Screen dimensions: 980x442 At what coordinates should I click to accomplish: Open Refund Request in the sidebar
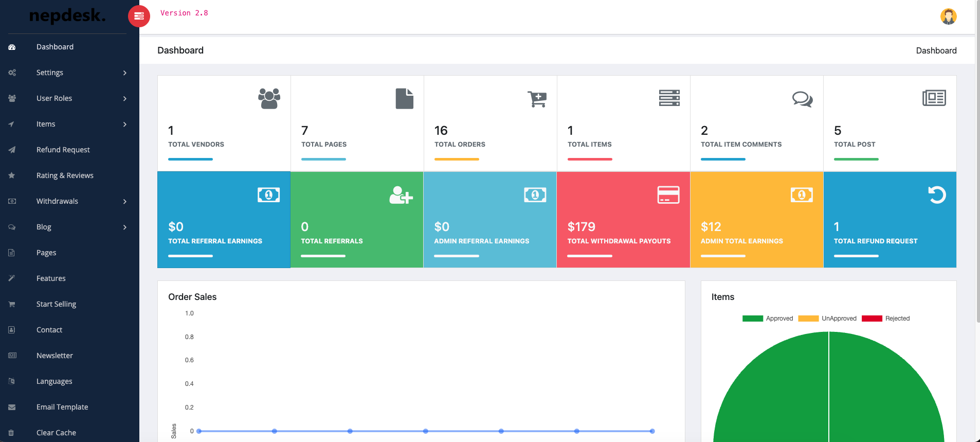63,150
